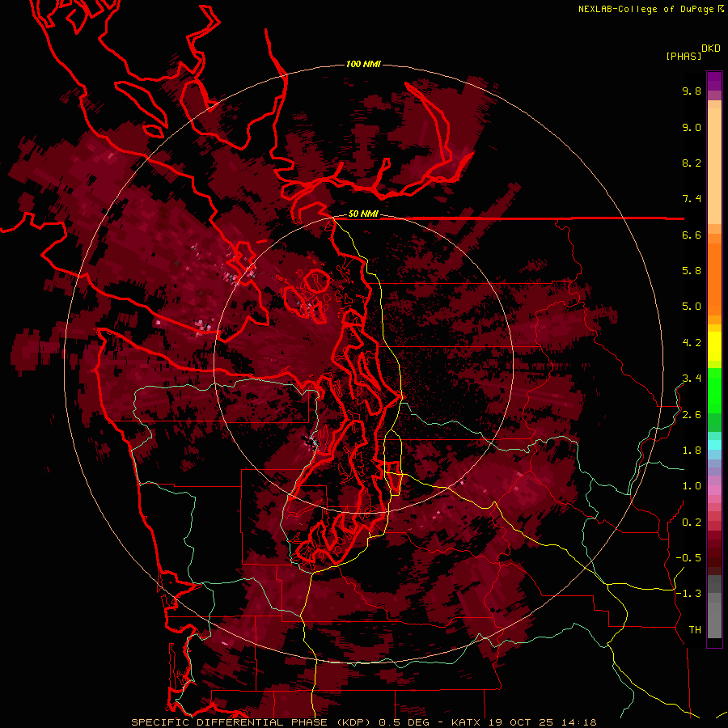Pick the purple band atop the color scale
Image resolution: width=728 pixels, height=728 pixels.
pyautogui.click(x=714, y=81)
